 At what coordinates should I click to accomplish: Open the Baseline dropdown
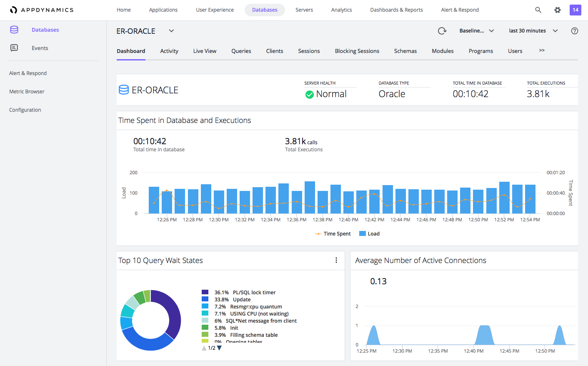477,31
